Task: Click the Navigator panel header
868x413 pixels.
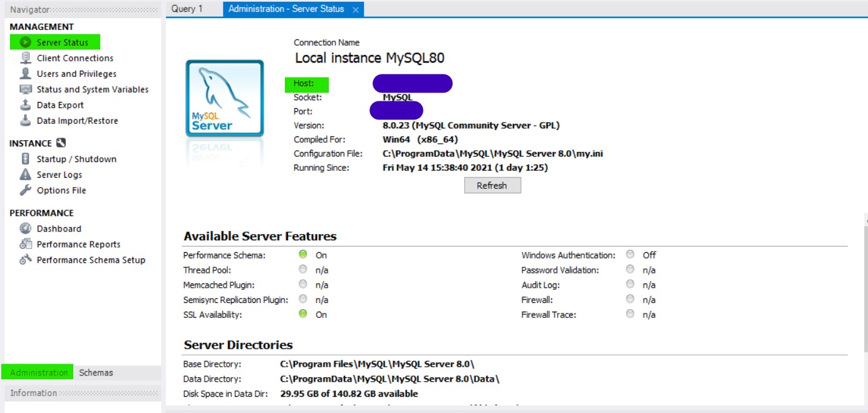Action: point(83,9)
